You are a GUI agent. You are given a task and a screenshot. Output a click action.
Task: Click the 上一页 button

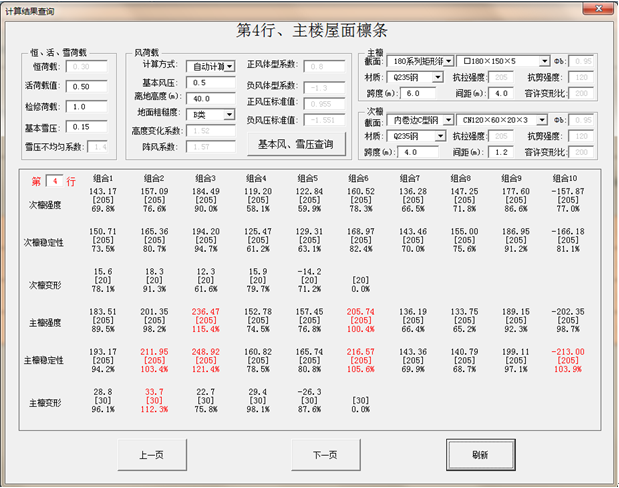tap(154, 454)
